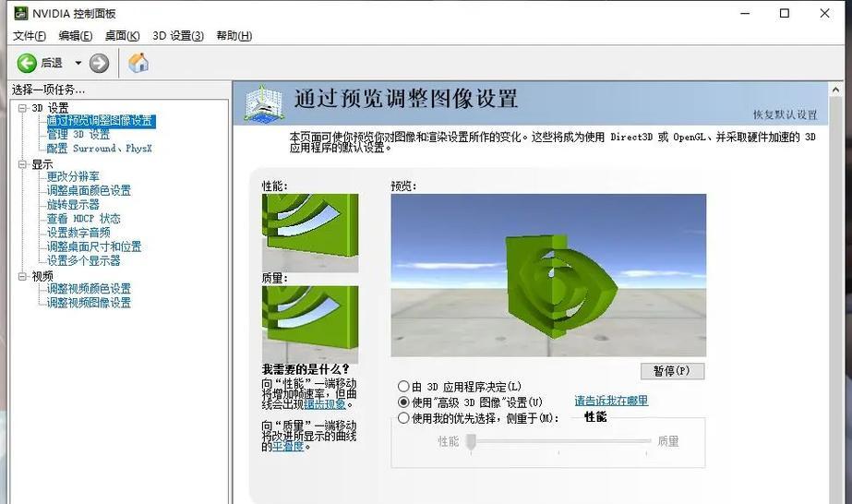
Task: Click the 锯齿现象 help link
Action: pyautogui.click(x=325, y=404)
